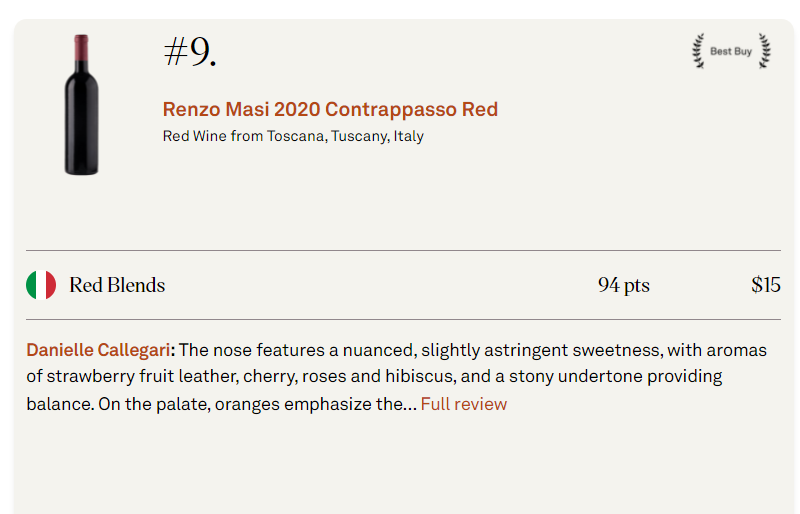Click the green stripe of the flag
800x514 pixels.
click(31, 285)
